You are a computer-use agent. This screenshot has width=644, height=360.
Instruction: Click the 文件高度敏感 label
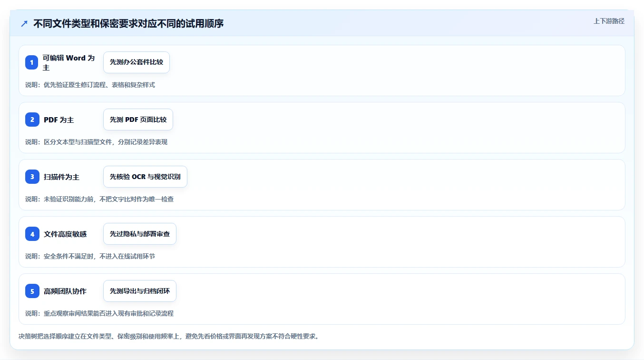click(x=65, y=234)
